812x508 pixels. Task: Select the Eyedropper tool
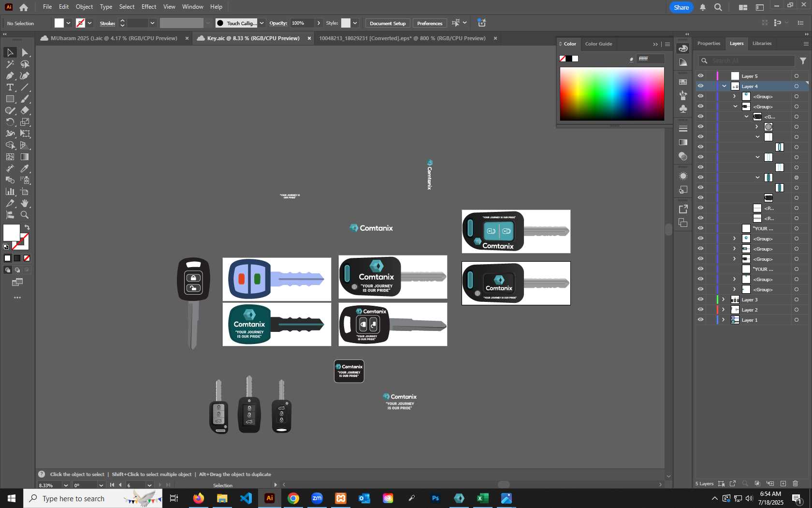[x=25, y=168]
